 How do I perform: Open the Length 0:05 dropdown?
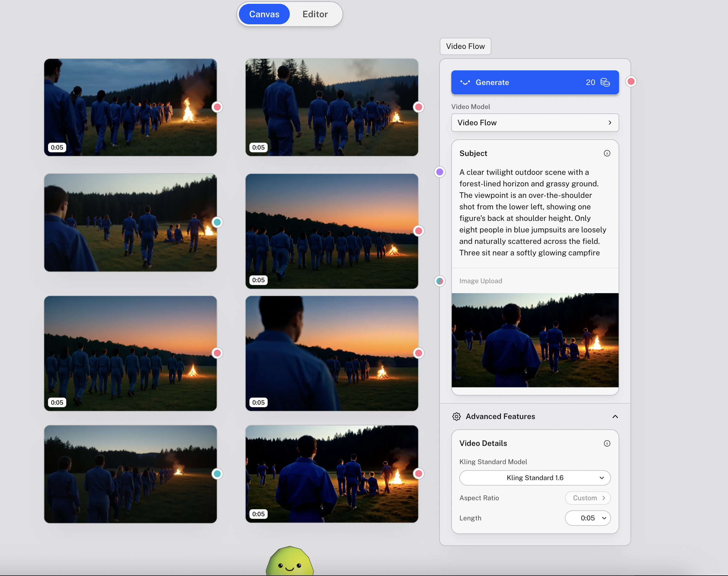tap(587, 518)
